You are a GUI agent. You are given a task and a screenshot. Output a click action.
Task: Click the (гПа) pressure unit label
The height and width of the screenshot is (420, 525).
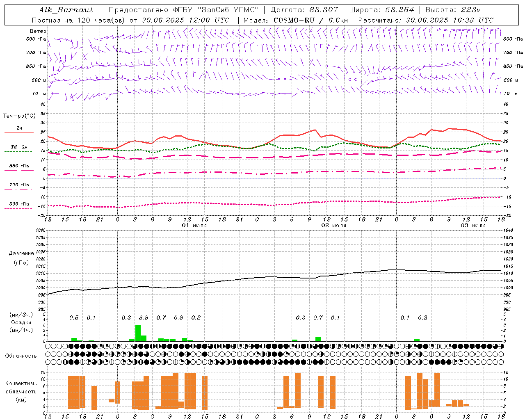tap(21, 263)
